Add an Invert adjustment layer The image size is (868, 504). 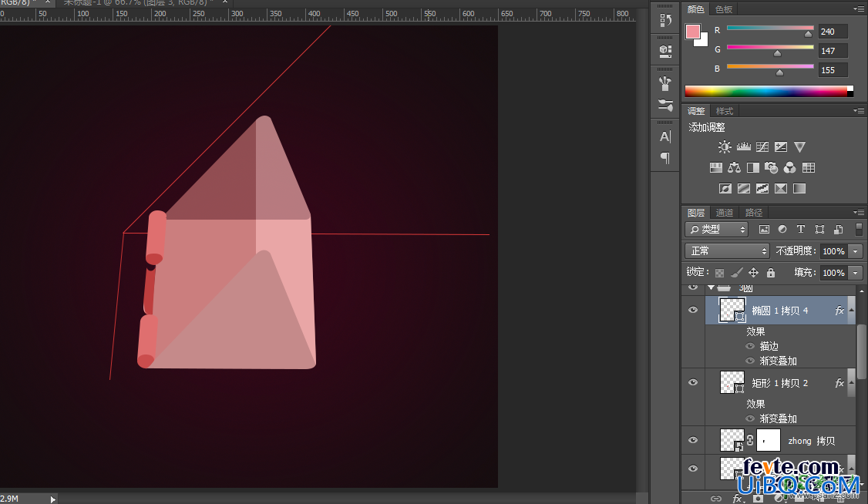725,189
